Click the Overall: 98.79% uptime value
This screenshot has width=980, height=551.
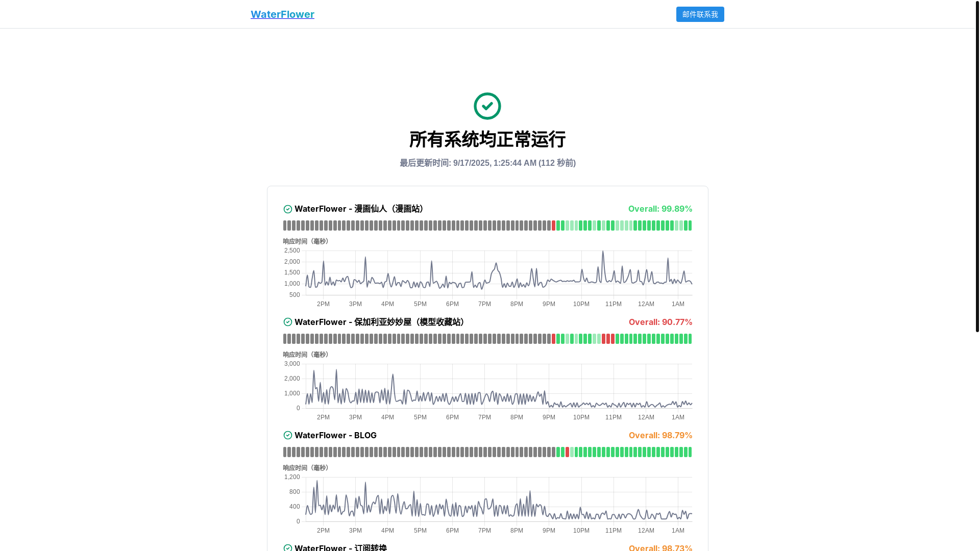pyautogui.click(x=660, y=435)
